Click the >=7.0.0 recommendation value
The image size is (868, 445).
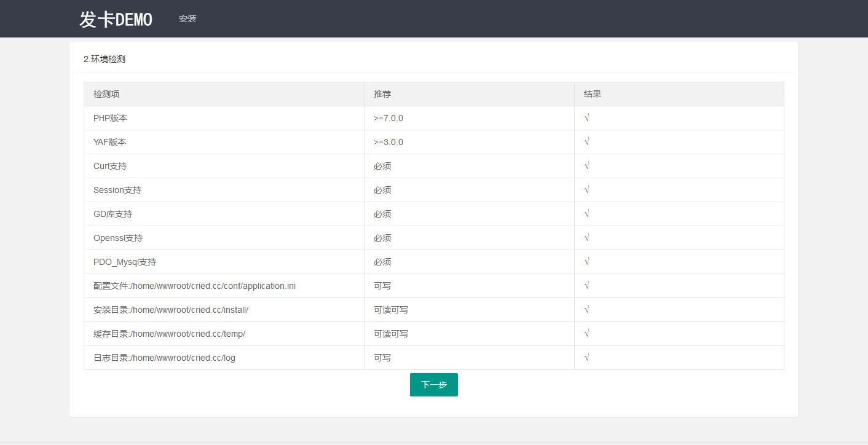389,118
